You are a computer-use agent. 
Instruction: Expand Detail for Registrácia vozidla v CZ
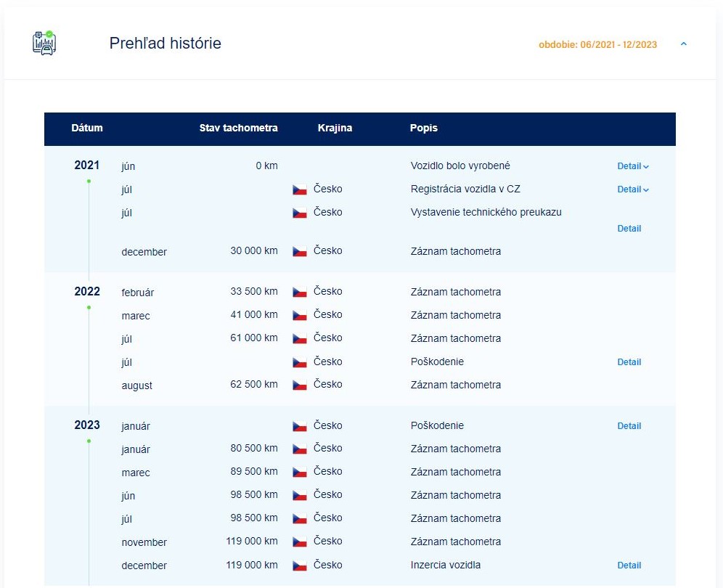[633, 189]
